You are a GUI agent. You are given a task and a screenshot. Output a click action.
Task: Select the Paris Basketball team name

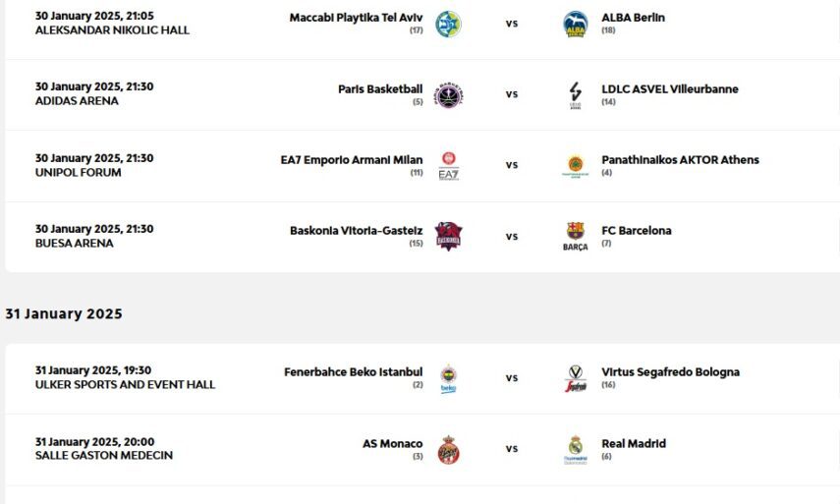[x=380, y=89]
